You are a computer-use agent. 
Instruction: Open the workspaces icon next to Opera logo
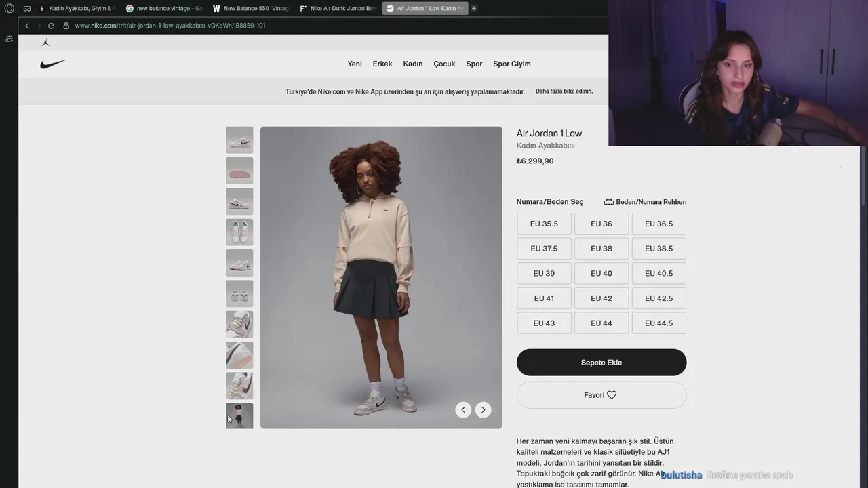point(27,8)
